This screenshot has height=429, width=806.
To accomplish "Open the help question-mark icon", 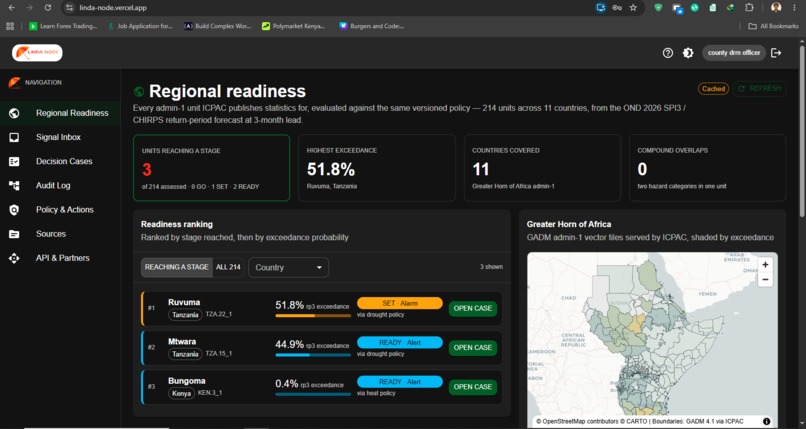I will tap(668, 53).
